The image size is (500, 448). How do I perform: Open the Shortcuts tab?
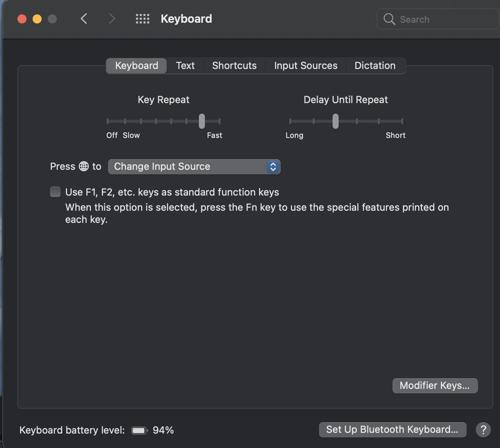click(234, 66)
